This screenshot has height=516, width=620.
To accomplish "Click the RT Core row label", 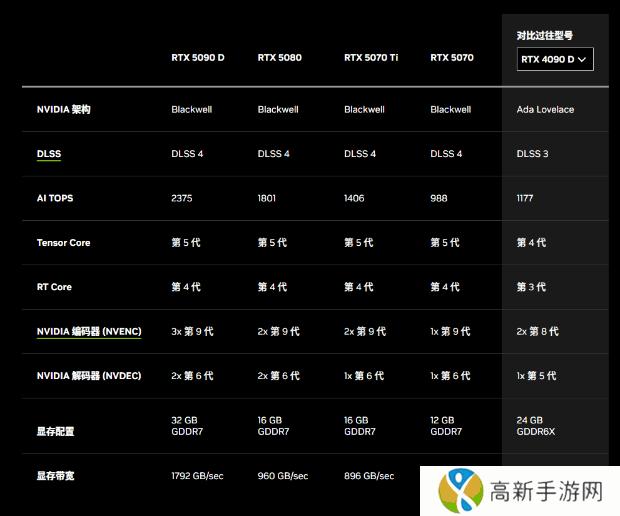I will coord(54,287).
